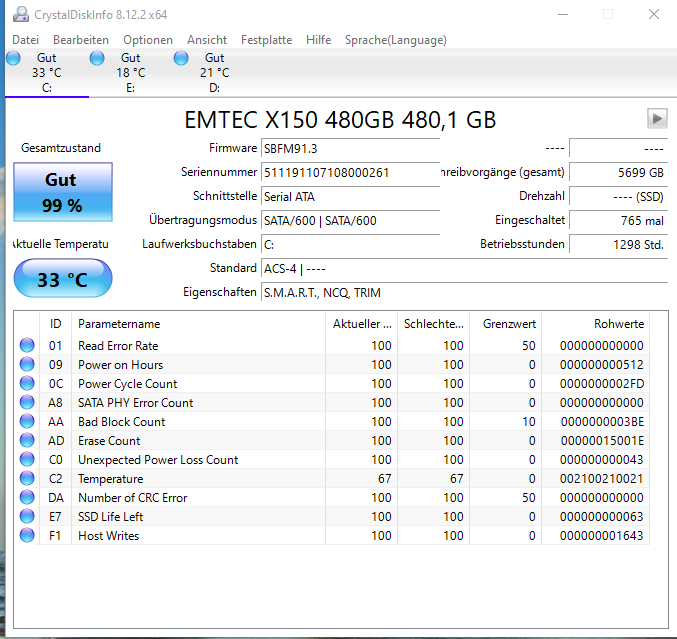677x639 pixels.
Task: Click the 5699 GB total writes value
Action: [x=618, y=173]
